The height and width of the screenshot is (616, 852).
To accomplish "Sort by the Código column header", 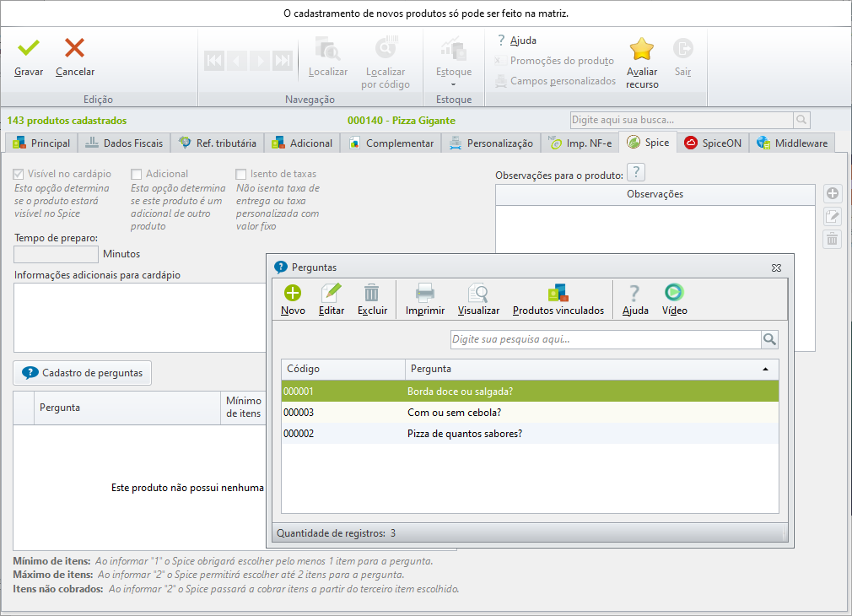I will [342, 369].
